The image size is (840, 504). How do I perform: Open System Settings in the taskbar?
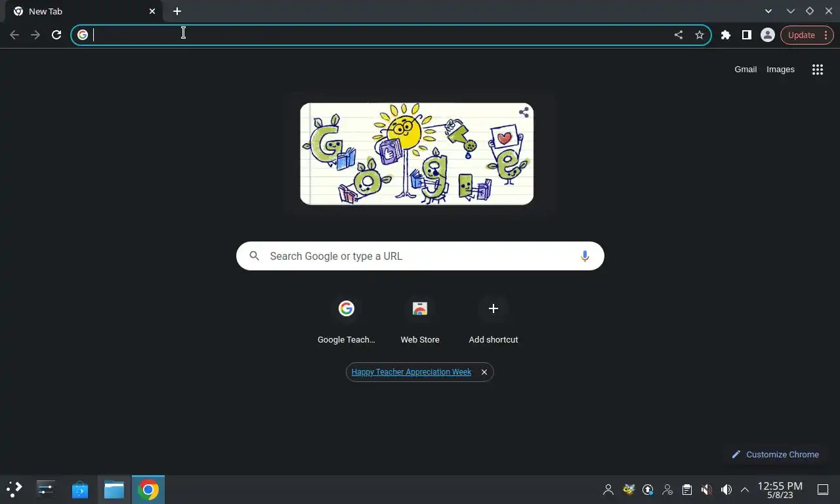click(x=45, y=489)
